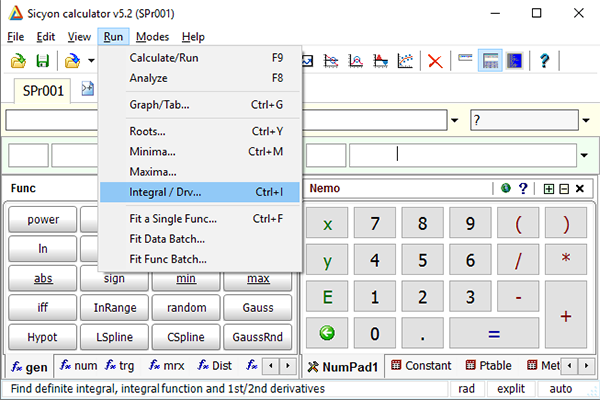Click the import folder icon with blue arrow

click(x=72, y=60)
